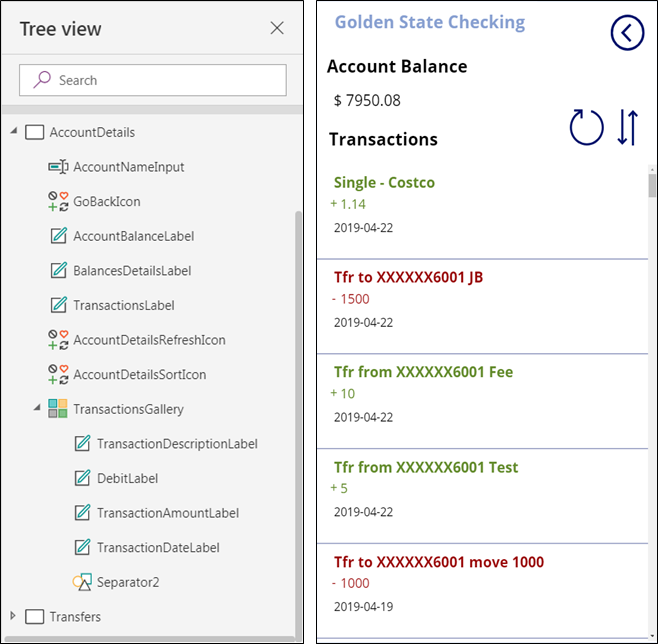
Task: Open the Tfr to XXXXXX6001 JB transaction
Action: tap(483, 307)
